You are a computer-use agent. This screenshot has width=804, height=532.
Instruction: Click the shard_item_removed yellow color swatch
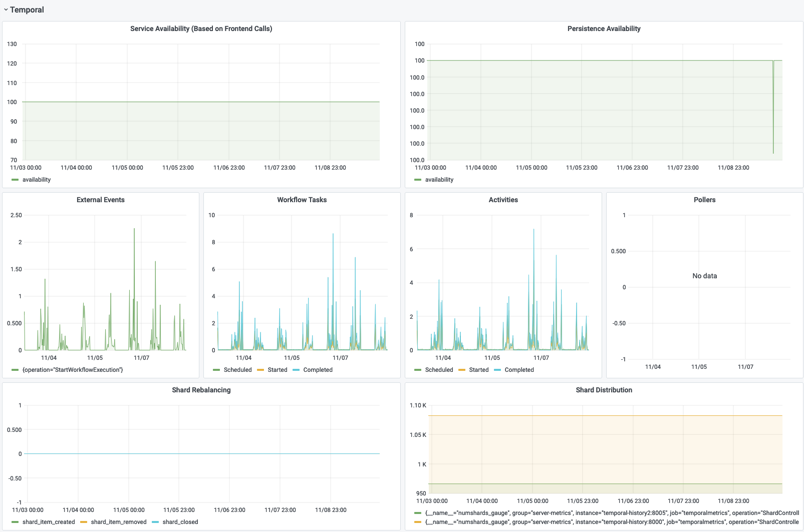coord(84,522)
